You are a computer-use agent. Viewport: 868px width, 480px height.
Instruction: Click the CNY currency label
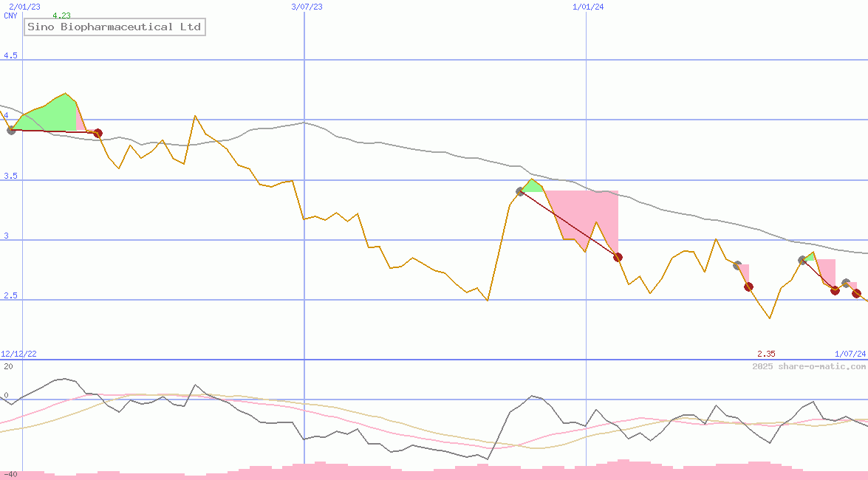9,16
